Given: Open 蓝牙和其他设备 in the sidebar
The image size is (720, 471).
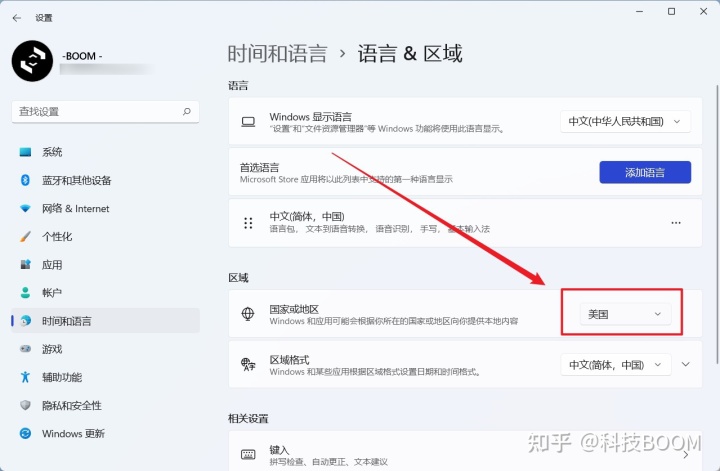Looking at the screenshot, I should (105, 180).
